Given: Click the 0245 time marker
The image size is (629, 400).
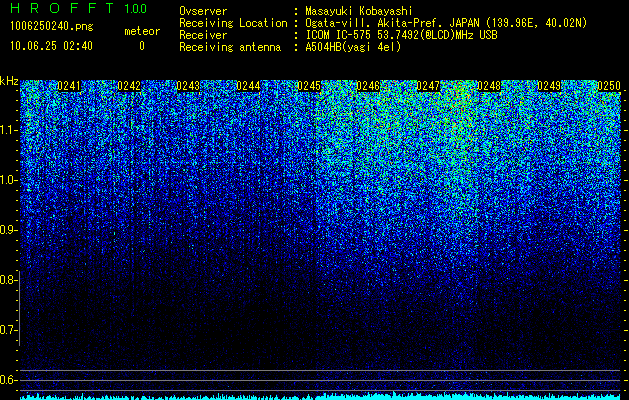Looking at the screenshot, I should pyautogui.click(x=309, y=86).
